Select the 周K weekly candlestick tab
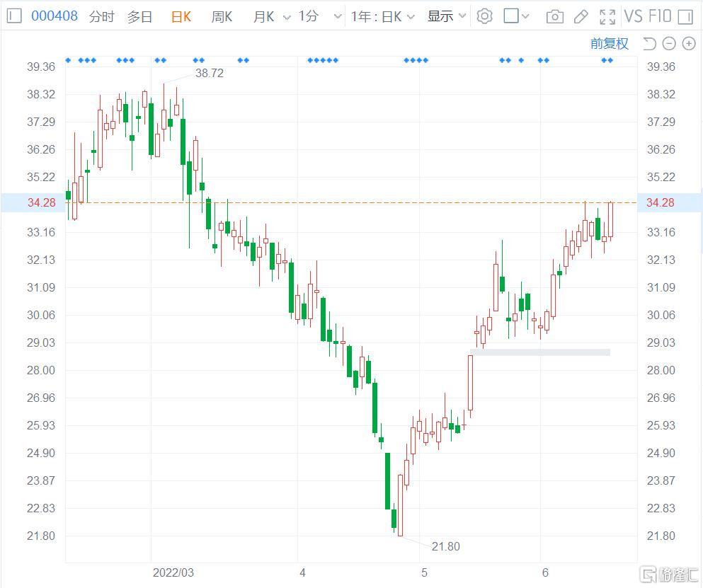 click(222, 16)
